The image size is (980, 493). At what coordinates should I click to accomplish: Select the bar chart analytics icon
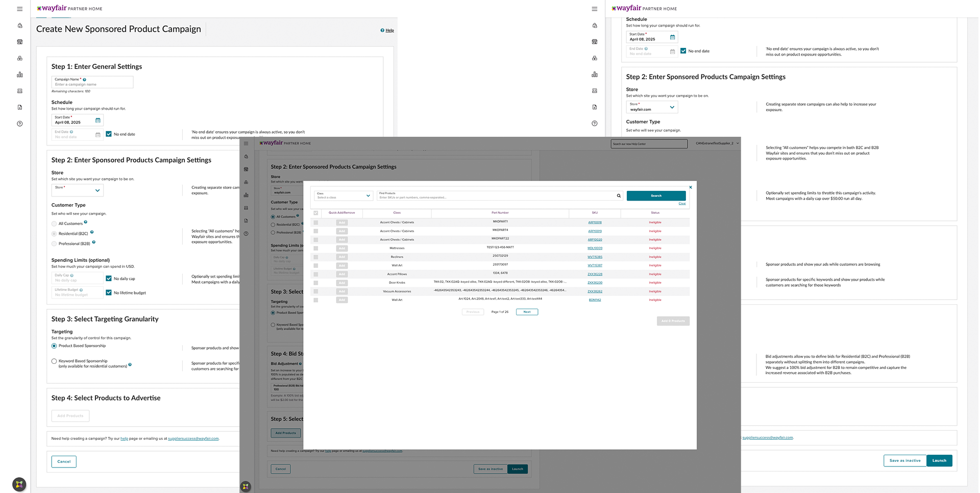pos(19,74)
